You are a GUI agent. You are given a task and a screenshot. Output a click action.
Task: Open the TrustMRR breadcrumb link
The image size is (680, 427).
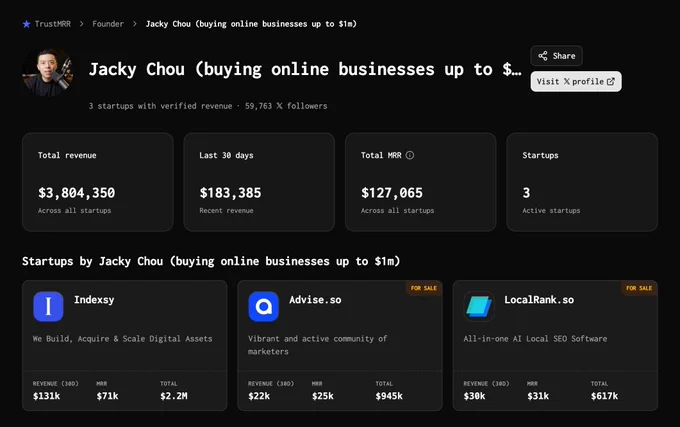(x=52, y=24)
